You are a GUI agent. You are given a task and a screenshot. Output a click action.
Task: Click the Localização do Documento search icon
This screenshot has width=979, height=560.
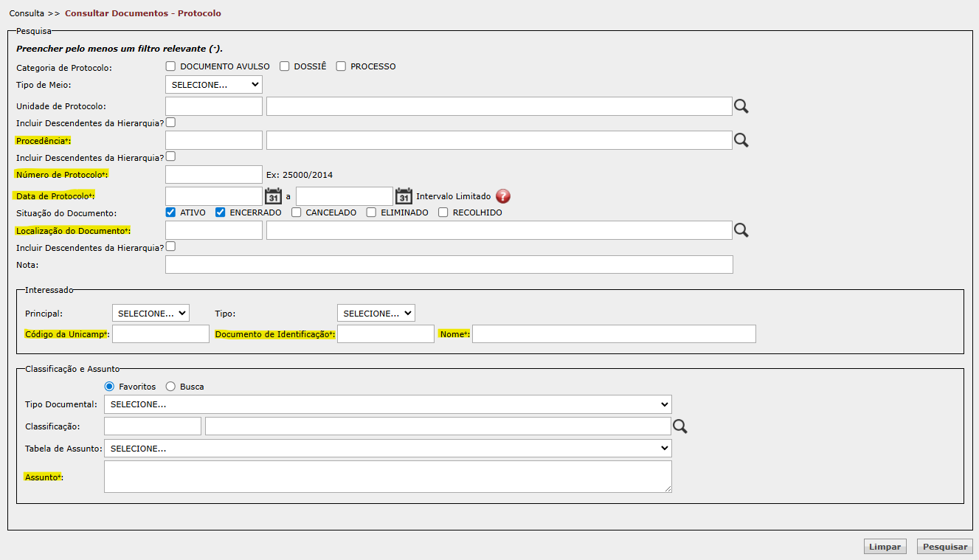pos(741,231)
